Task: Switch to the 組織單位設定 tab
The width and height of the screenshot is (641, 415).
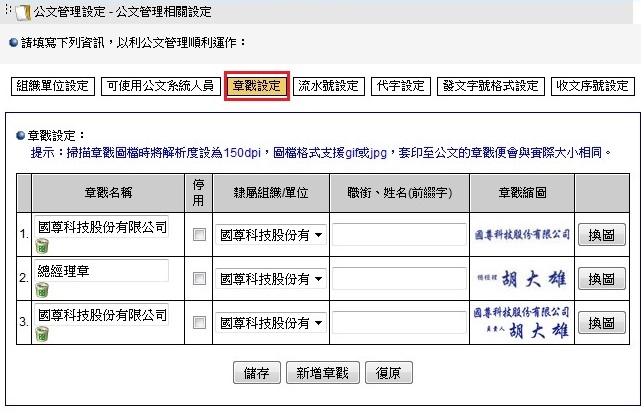Action: tap(53, 86)
